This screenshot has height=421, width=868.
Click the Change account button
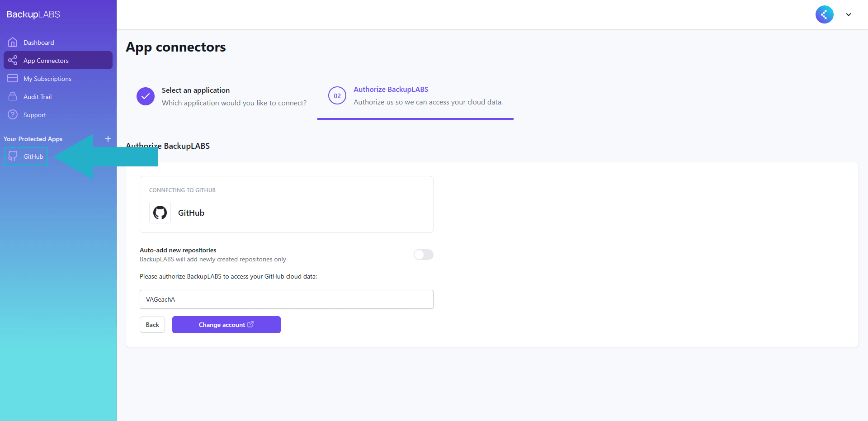[226, 325]
